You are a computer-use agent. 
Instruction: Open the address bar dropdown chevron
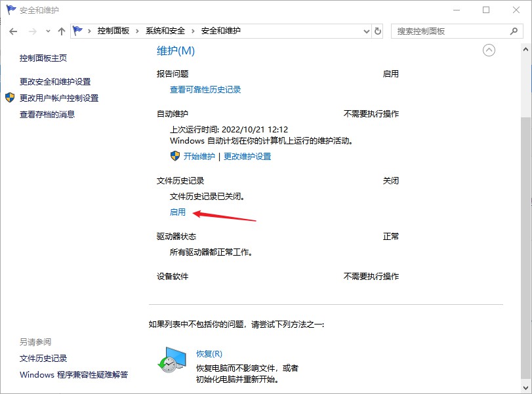click(x=365, y=31)
